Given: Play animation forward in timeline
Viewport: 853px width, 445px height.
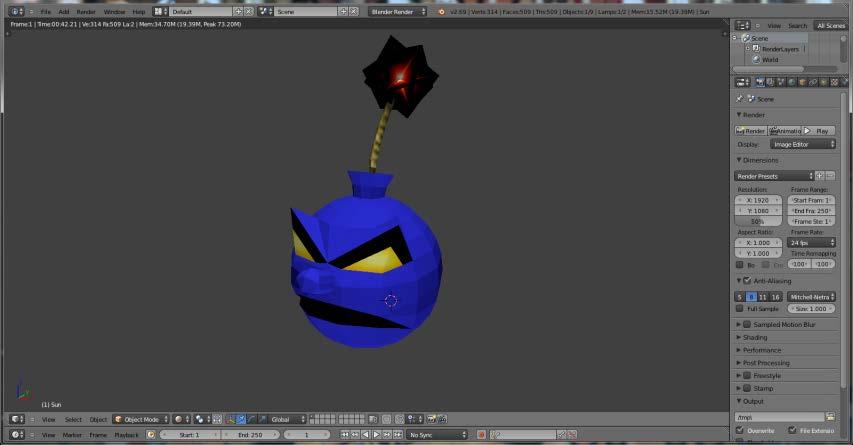Looking at the screenshot, I should coord(376,435).
